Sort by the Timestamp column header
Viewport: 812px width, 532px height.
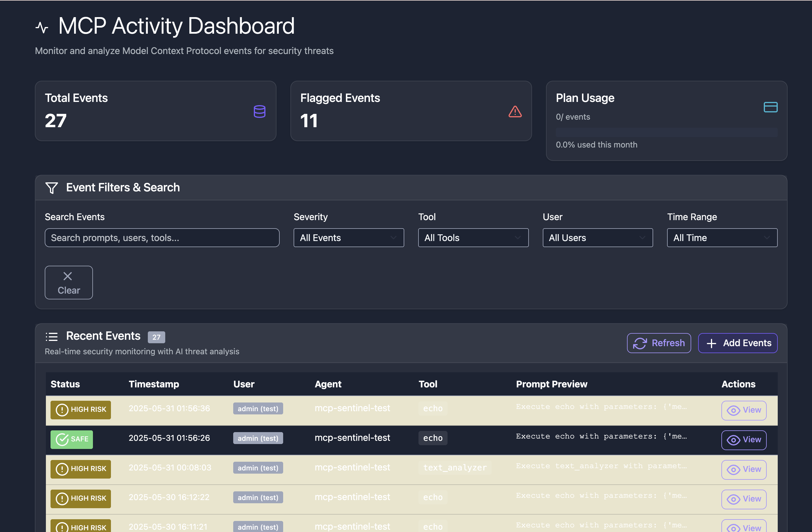(154, 384)
